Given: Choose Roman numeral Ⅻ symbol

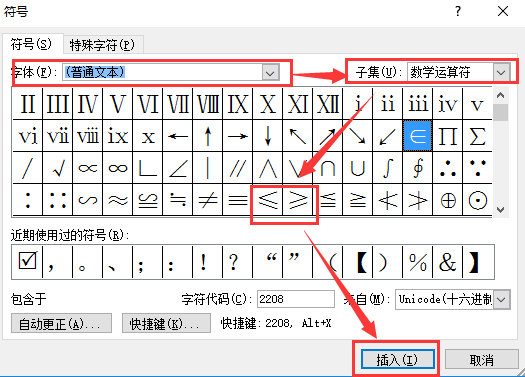Looking at the screenshot, I should click(x=328, y=104).
